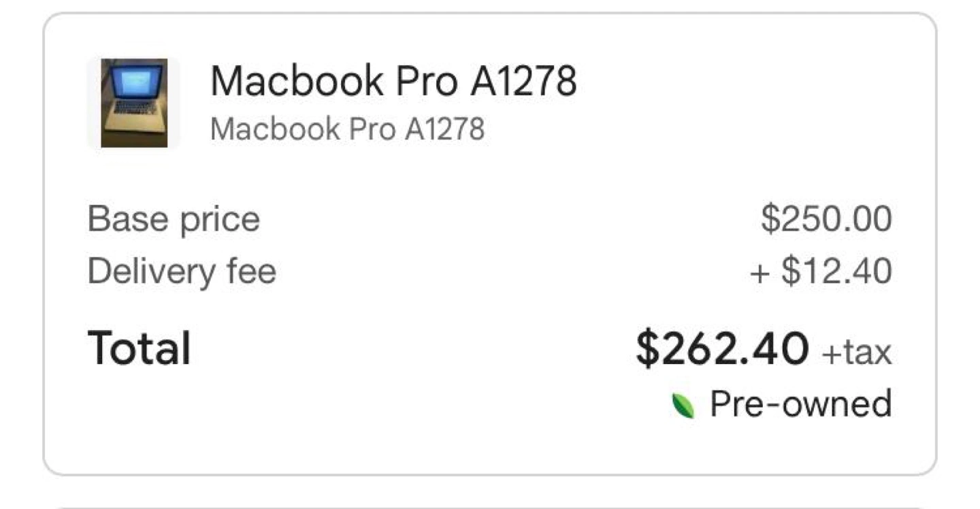
Task: Click the blue laptop screen in the thumbnail
Action: (137, 81)
